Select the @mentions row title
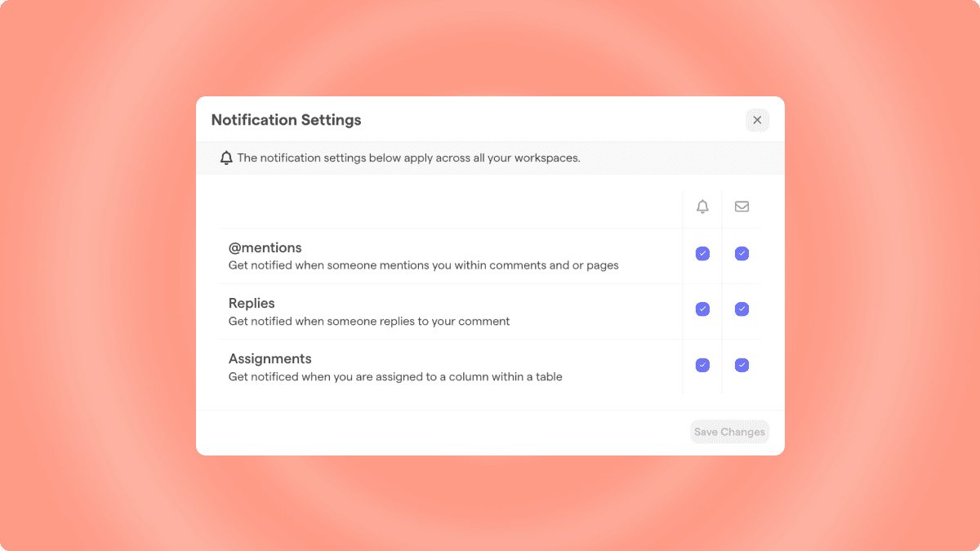The width and height of the screenshot is (980, 551). pyautogui.click(x=265, y=247)
